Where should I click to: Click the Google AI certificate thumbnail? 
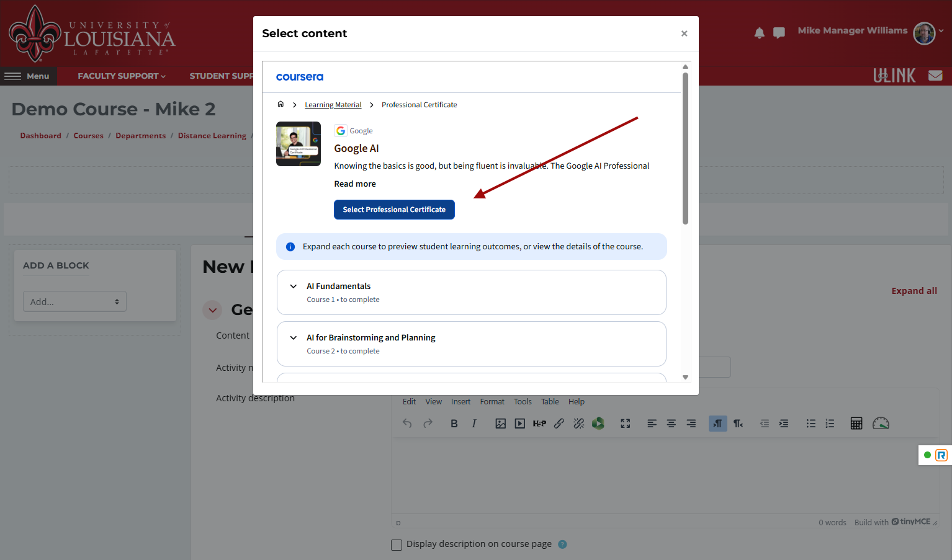click(x=299, y=144)
